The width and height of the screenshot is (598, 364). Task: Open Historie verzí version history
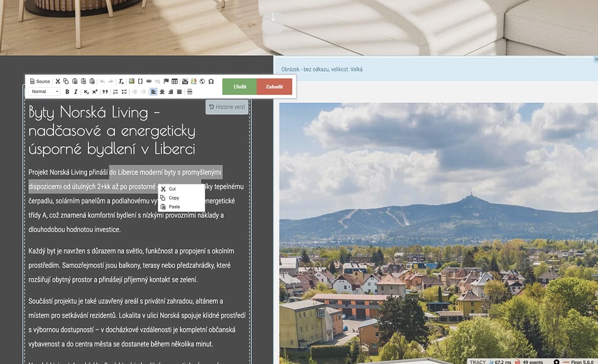(227, 107)
